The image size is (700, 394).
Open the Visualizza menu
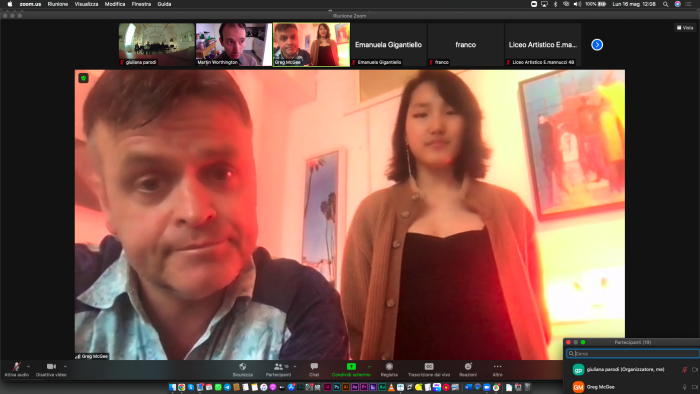coord(86,4)
